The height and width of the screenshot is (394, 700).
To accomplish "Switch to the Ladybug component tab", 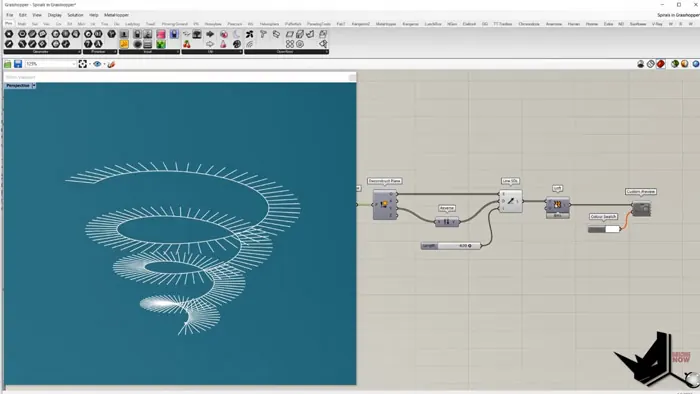I will tap(133, 24).
